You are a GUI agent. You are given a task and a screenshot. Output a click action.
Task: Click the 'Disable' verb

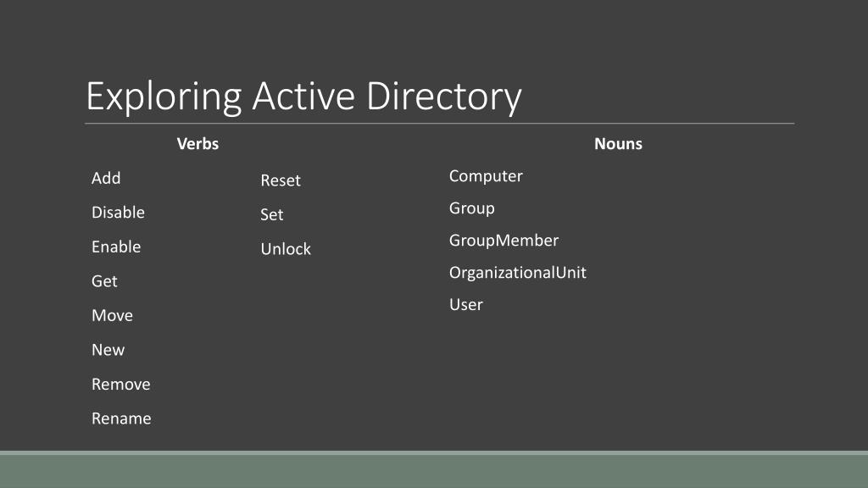pos(119,213)
